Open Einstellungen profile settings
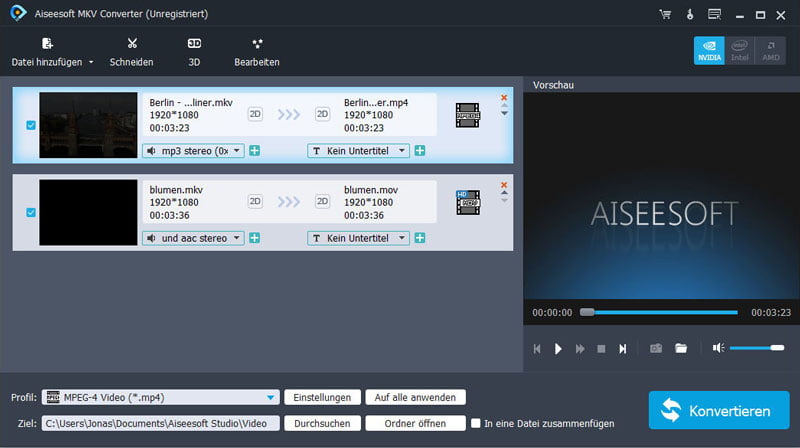 click(322, 397)
